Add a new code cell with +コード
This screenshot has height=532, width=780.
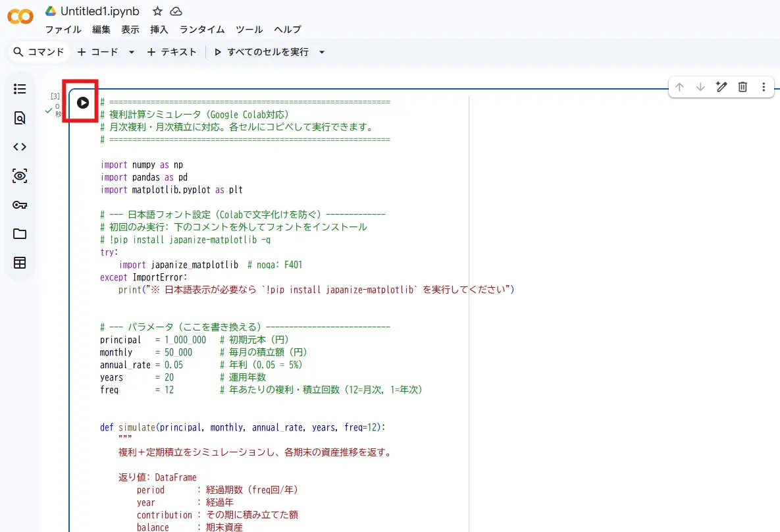(98, 52)
